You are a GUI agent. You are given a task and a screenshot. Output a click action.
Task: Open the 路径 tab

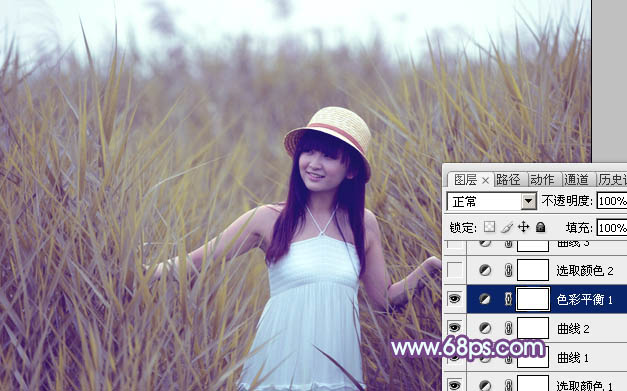point(508,180)
